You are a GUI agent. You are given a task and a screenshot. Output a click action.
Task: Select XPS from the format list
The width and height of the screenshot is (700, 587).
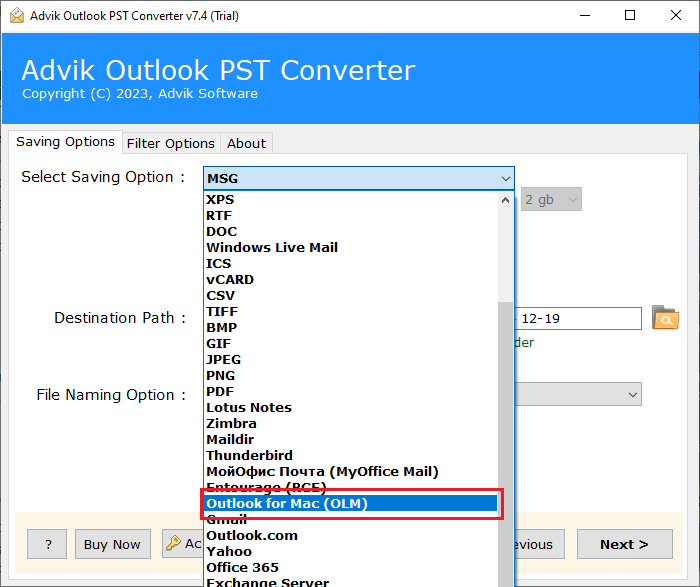coord(351,200)
